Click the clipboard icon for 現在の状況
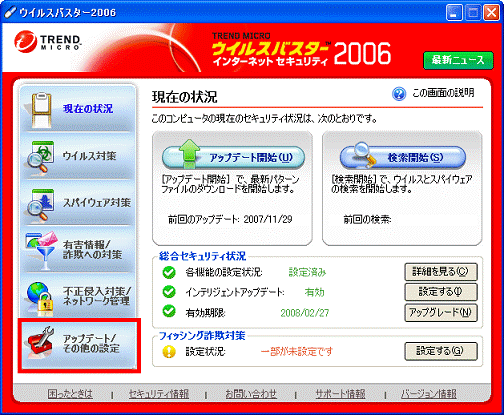The height and width of the screenshot is (415, 504). click(x=42, y=110)
